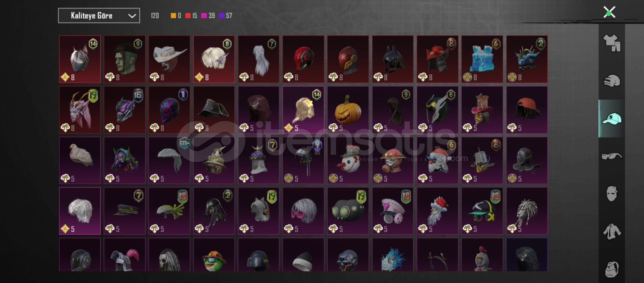Select the green frog head item
This screenshot has width=644, height=283.
[x=214, y=255]
